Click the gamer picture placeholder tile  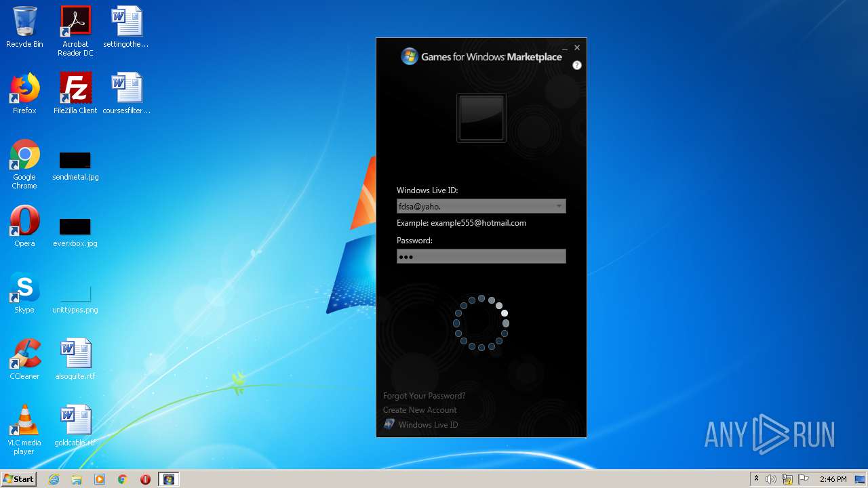click(x=481, y=118)
